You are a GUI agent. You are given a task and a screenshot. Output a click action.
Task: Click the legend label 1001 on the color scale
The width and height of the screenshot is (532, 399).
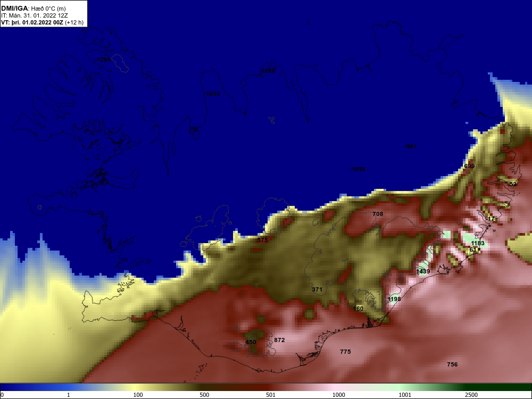coord(405,395)
